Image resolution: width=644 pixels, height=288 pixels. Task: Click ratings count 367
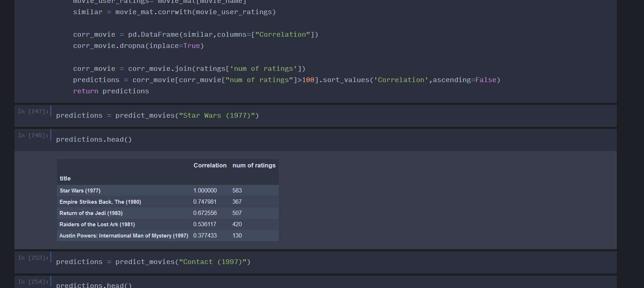pos(237,202)
